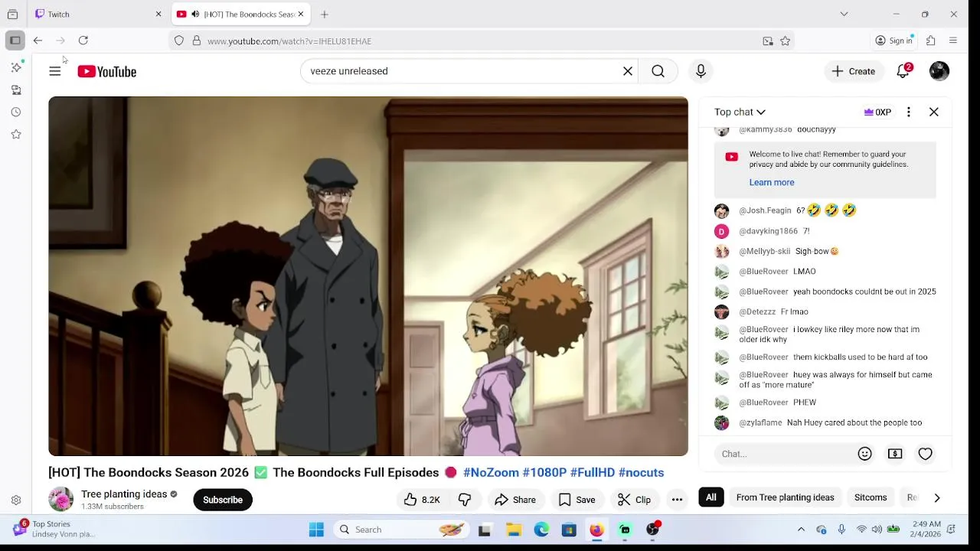This screenshot has height=551, width=980.
Task: Show site security padlock info
Action: (197, 41)
